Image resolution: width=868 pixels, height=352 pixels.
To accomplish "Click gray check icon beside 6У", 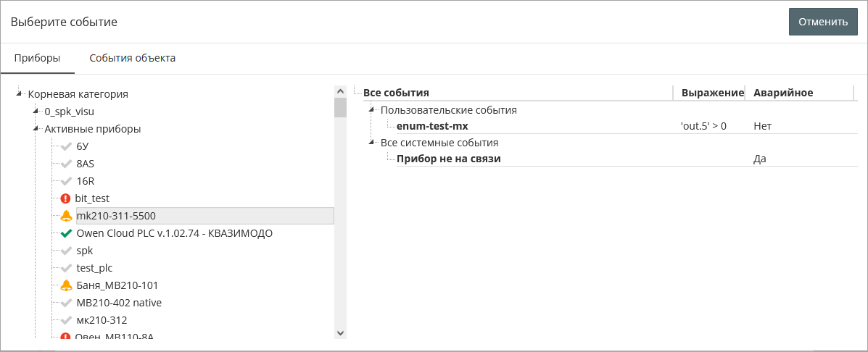I will (x=66, y=146).
